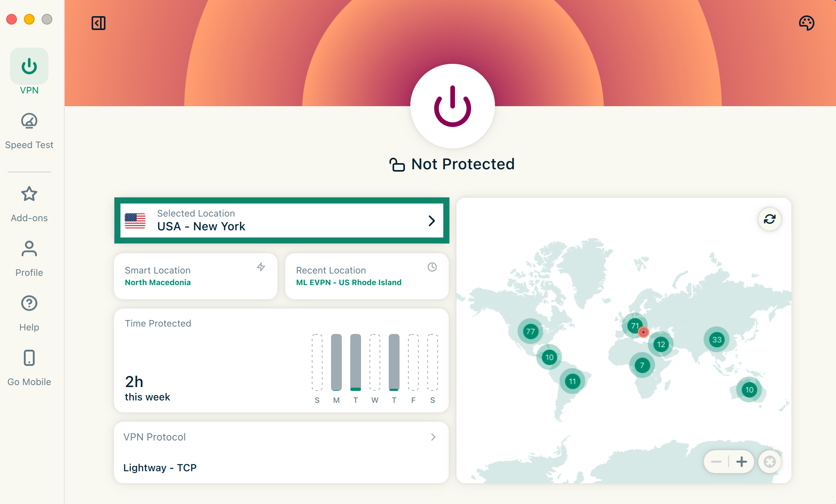836x504 pixels.
Task: Select the 10 server cluster in Australia
Action: point(749,390)
